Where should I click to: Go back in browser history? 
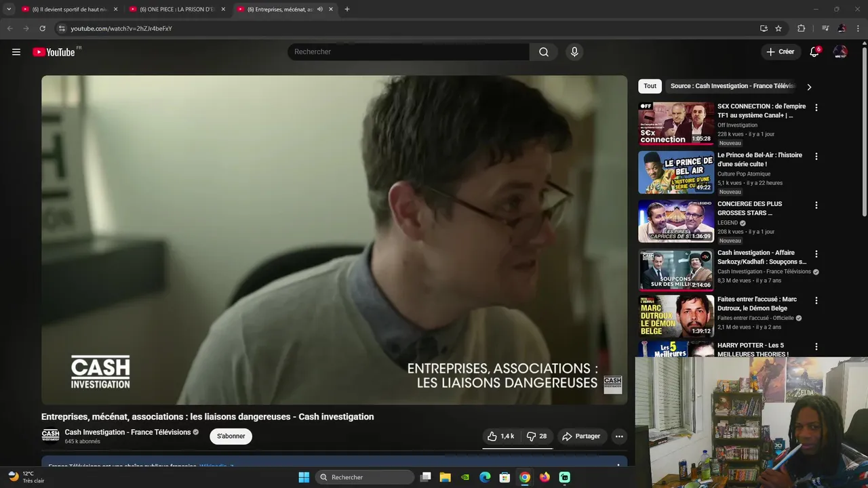[x=9, y=28]
